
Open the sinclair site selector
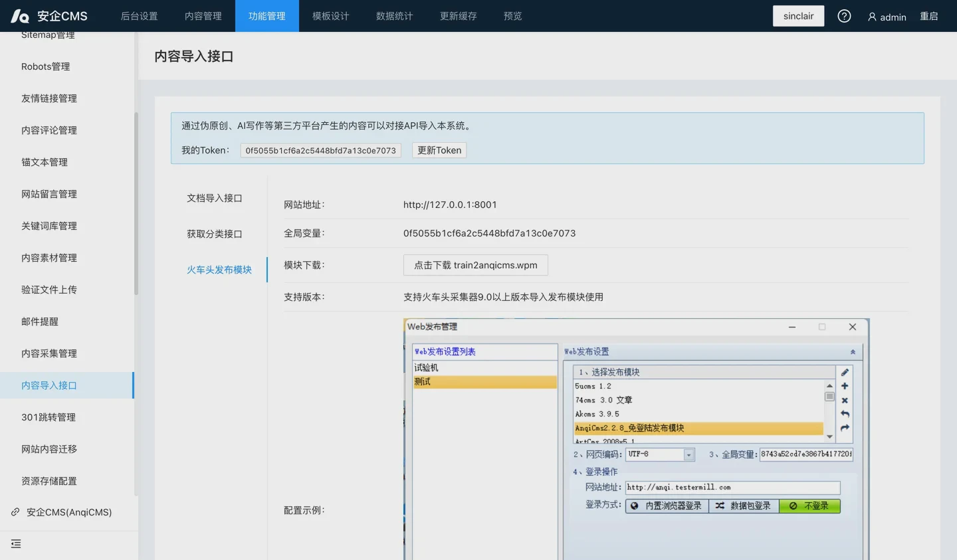pyautogui.click(x=798, y=16)
